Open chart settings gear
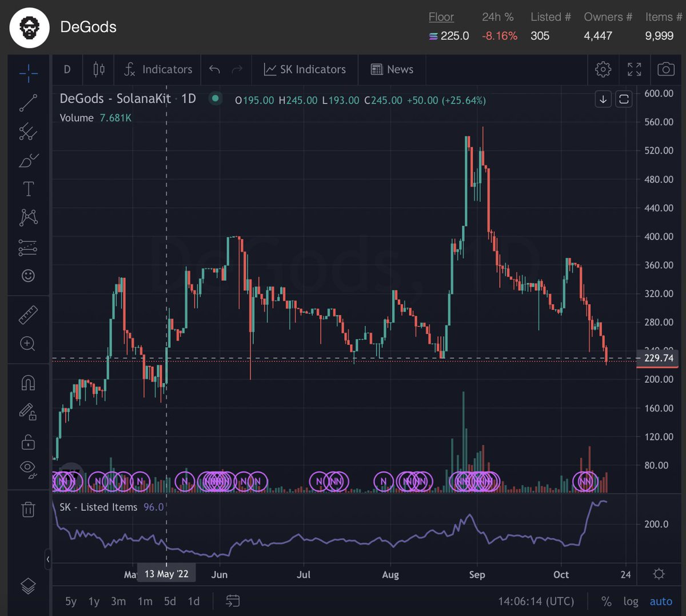 pos(603,70)
